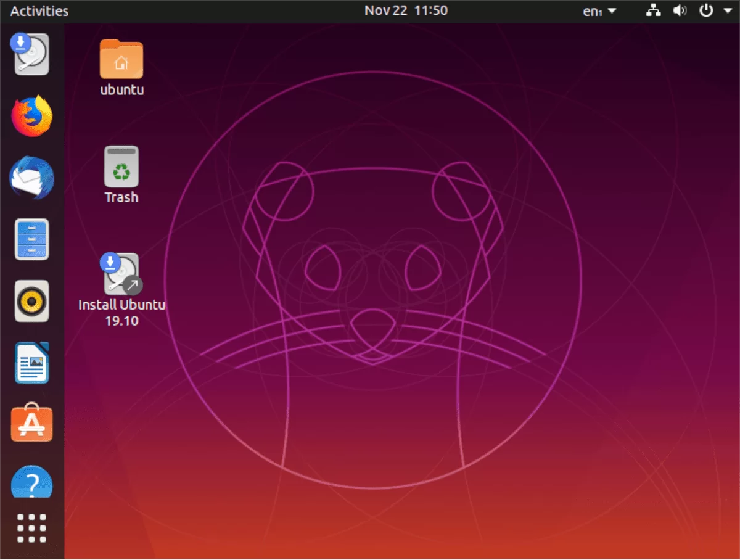This screenshot has height=560, width=740.
Task: Open the Activities overview
Action: pyautogui.click(x=38, y=10)
